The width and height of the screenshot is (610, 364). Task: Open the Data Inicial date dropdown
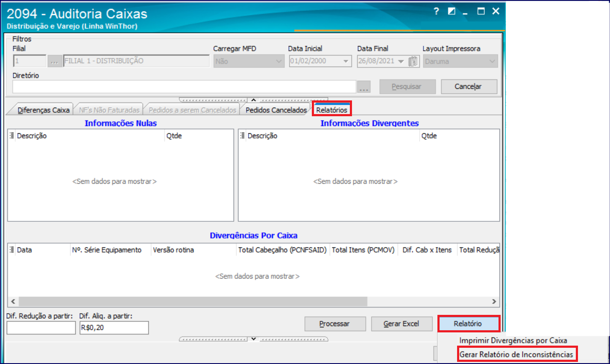click(x=346, y=62)
